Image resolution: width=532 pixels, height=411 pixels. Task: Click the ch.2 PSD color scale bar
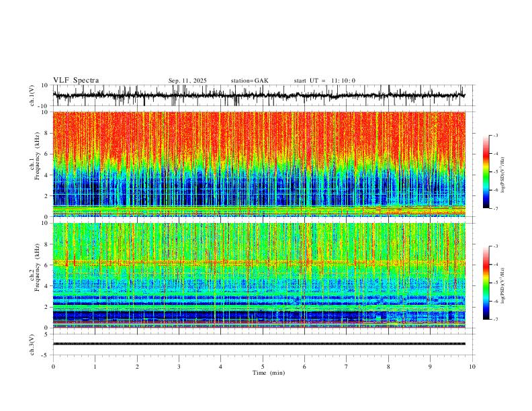pos(486,283)
